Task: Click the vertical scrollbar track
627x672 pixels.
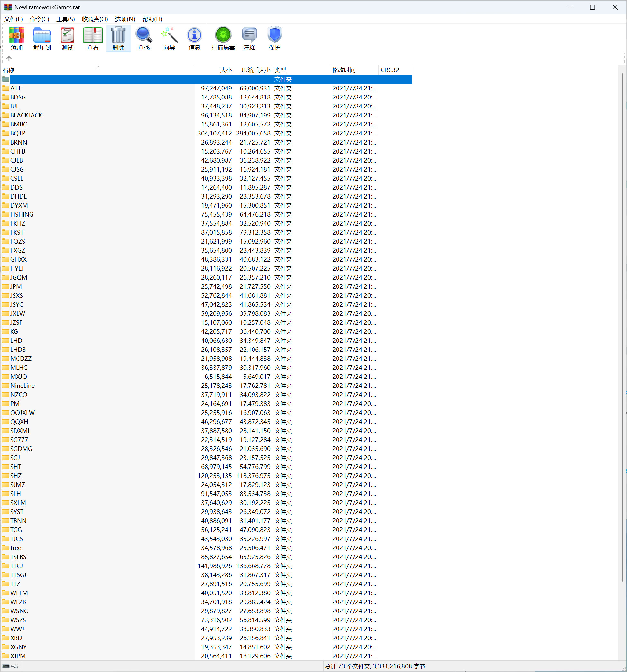Action: (x=622, y=622)
